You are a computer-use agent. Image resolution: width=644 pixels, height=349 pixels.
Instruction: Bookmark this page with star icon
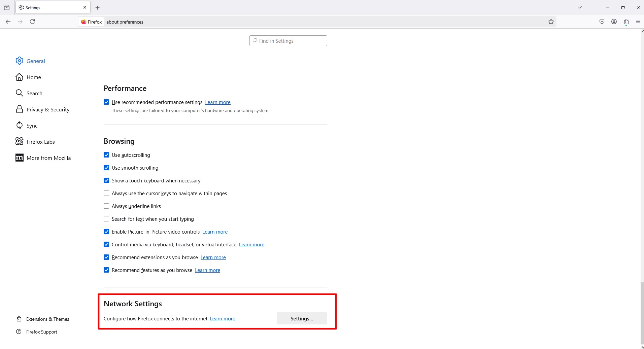click(551, 22)
